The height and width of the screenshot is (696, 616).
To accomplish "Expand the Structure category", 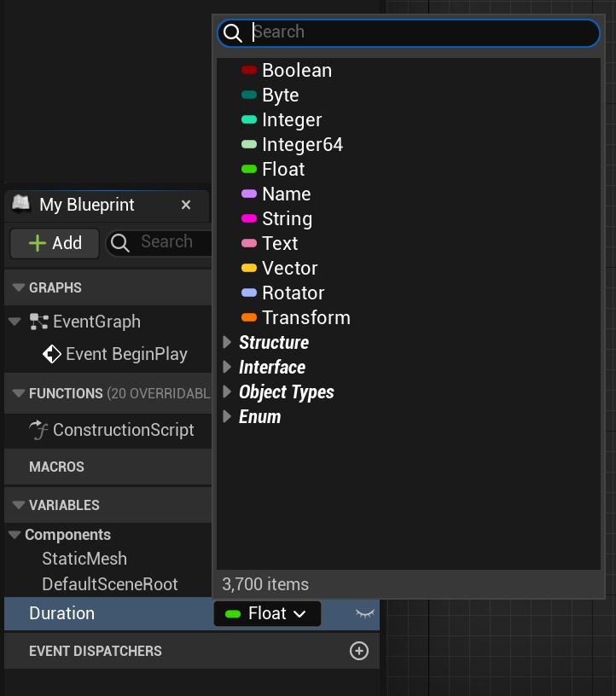I will [x=227, y=342].
